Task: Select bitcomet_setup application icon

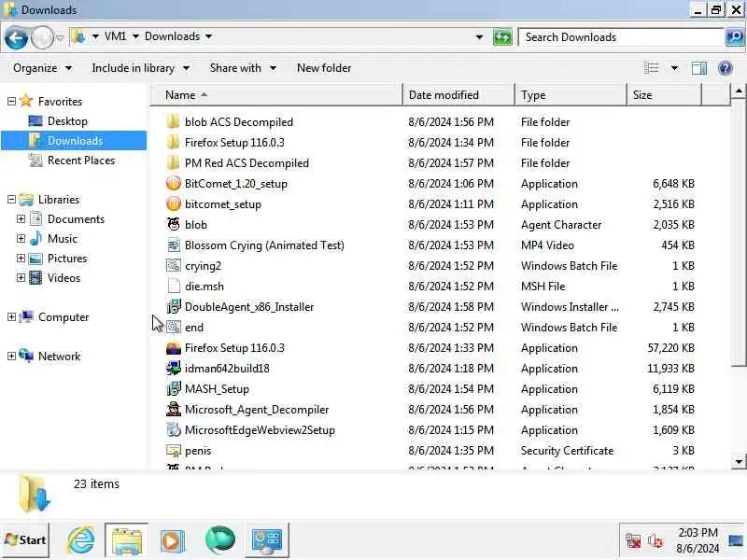Action: 174,203
